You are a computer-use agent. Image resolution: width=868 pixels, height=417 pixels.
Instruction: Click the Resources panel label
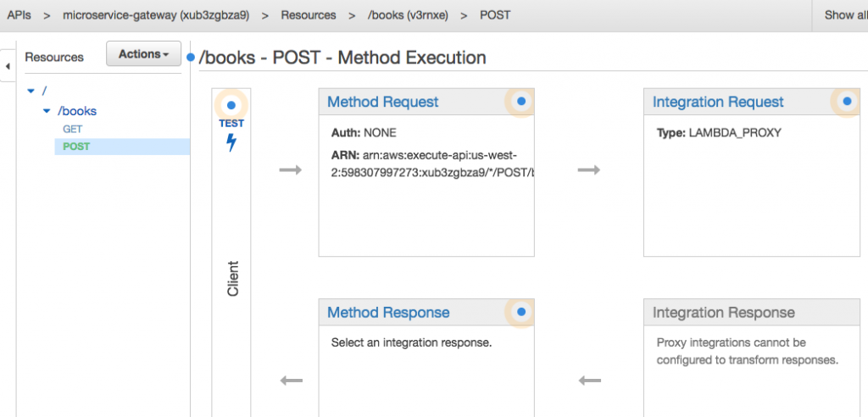(x=54, y=57)
